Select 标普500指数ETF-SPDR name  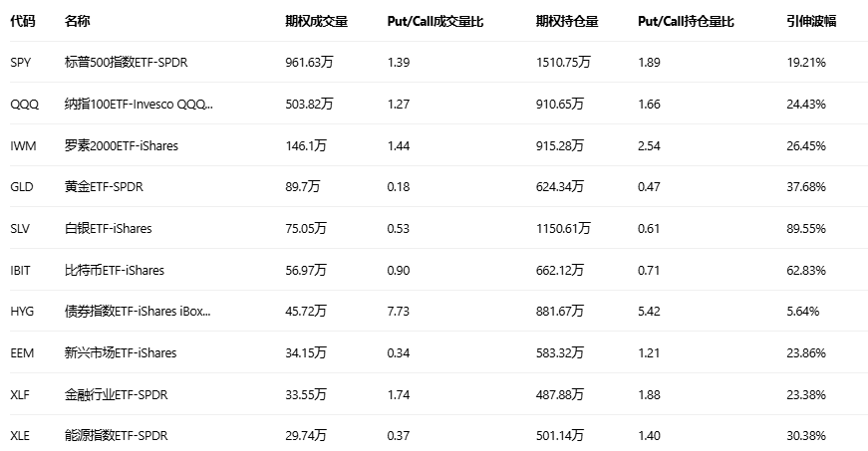click(x=127, y=63)
